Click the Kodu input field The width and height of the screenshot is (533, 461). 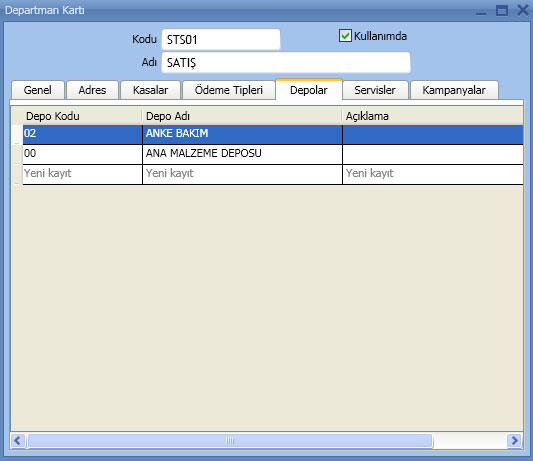coord(221,40)
